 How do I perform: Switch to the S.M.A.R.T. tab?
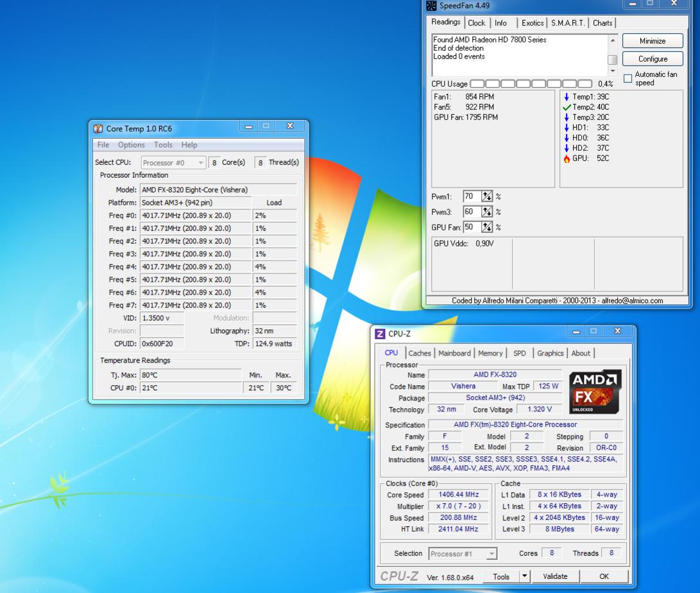click(x=568, y=22)
